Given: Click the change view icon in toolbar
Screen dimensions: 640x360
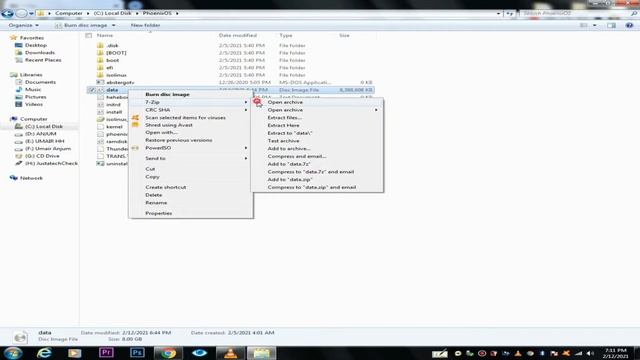Looking at the screenshot, I should click(584, 25).
